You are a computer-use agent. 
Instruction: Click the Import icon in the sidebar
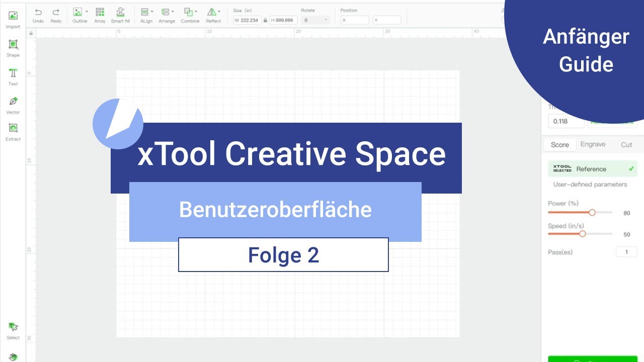pyautogui.click(x=13, y=16)
